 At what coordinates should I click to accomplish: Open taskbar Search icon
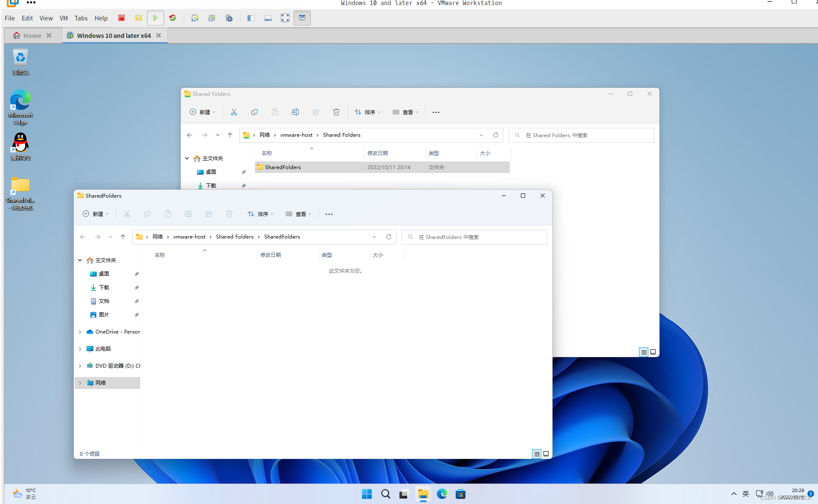click(x=385, y=494)
